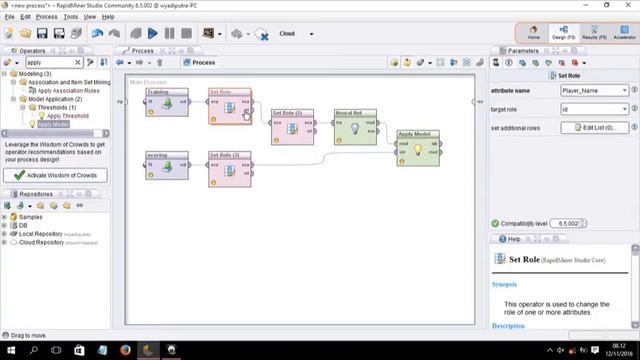The image size is (640, 360).
Task: Collapse the Modeling (3) folder
Action: click(4, 74)
